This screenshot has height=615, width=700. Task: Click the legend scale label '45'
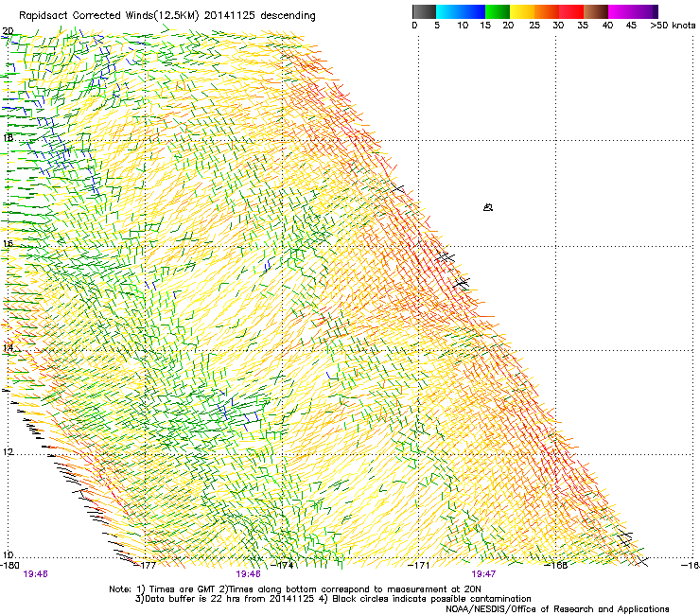point(631,26)
